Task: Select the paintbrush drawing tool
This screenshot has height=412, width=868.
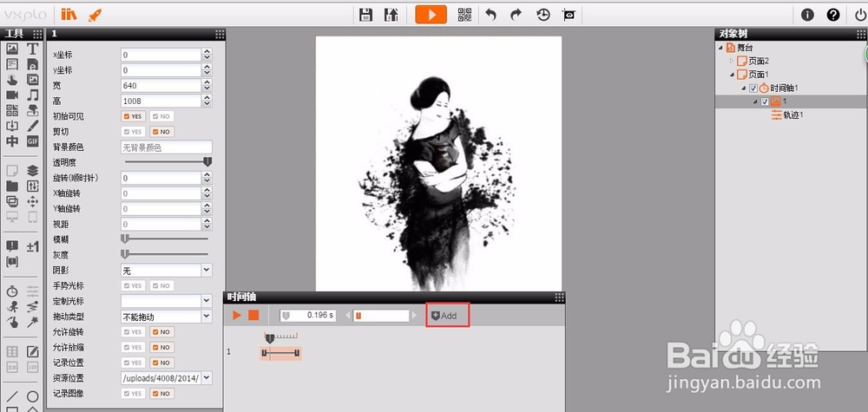Action: point(33,126)
